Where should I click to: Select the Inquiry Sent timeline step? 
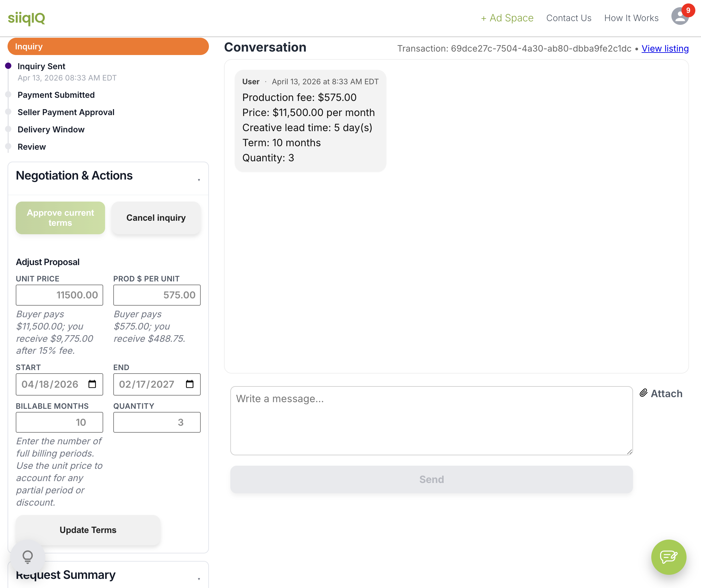pos(42,66)
